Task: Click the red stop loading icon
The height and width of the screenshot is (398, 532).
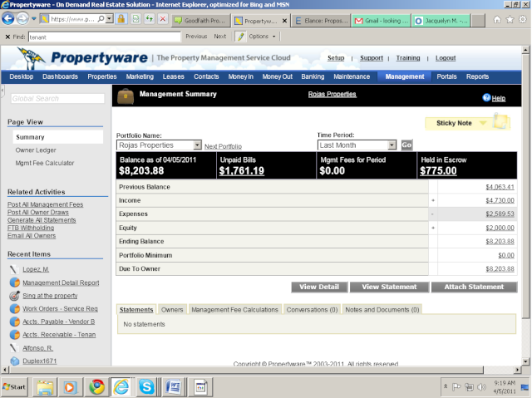Action: coord(163,19)
